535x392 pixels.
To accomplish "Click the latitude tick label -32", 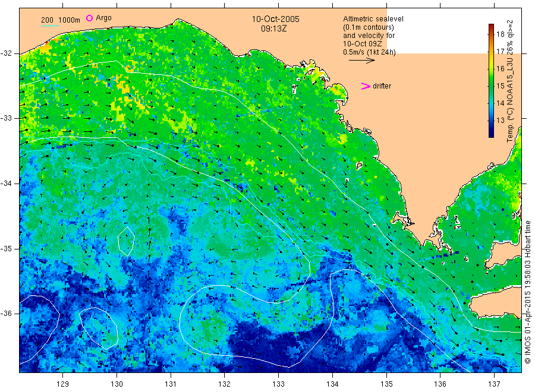I will [6, 53].
